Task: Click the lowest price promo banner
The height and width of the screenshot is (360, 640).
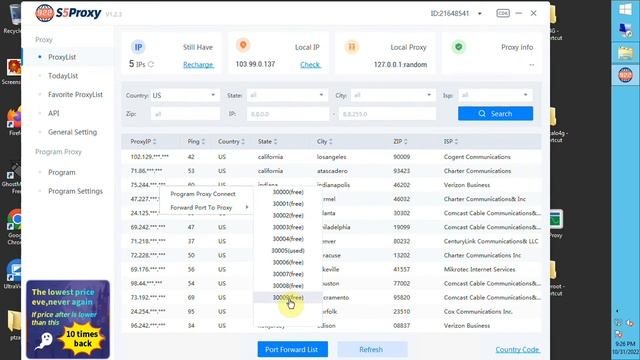Action: tap(68, 319)
